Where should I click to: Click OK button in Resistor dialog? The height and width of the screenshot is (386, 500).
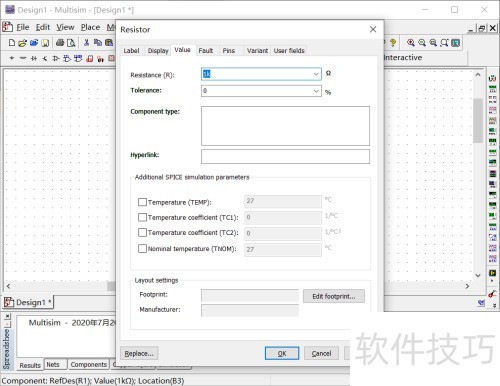(x=282, y=353)
